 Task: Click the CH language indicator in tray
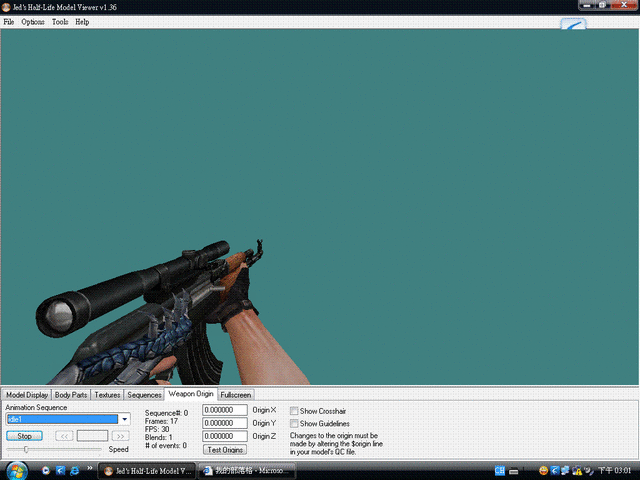[499, 469]
